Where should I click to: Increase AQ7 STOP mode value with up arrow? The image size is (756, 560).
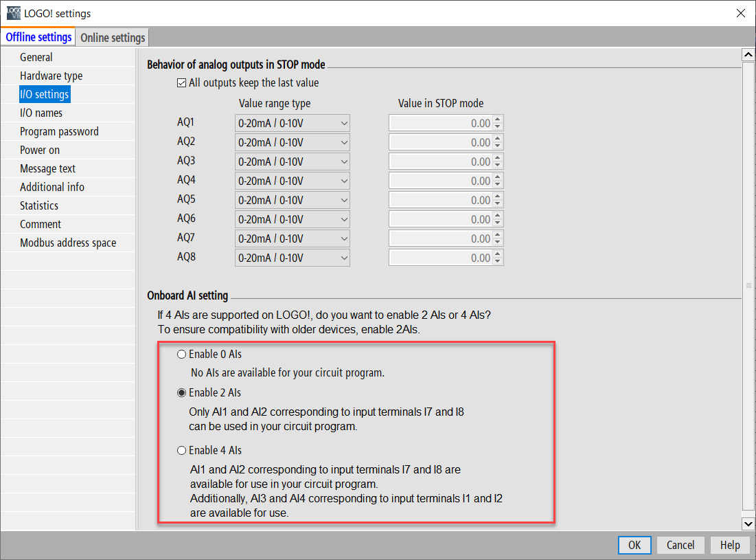498,235
